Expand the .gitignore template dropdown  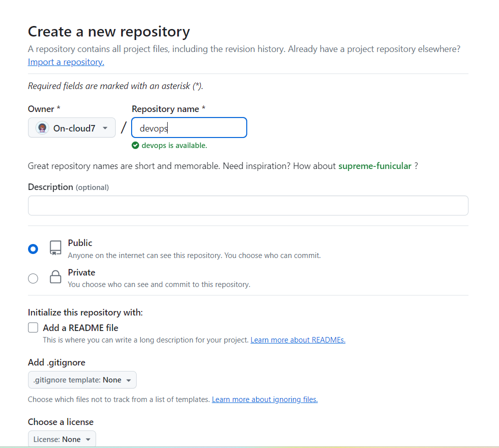point(82,380)
